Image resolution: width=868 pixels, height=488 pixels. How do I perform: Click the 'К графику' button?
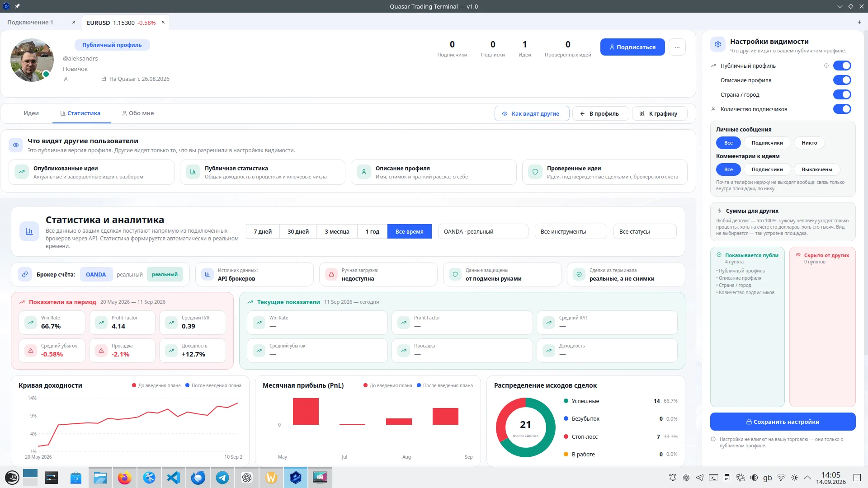click(x=659, y=114)
